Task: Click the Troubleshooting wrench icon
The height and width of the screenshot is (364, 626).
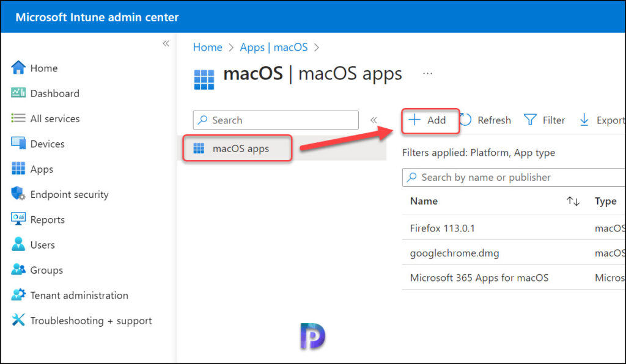Action: (x=18, y=320)
